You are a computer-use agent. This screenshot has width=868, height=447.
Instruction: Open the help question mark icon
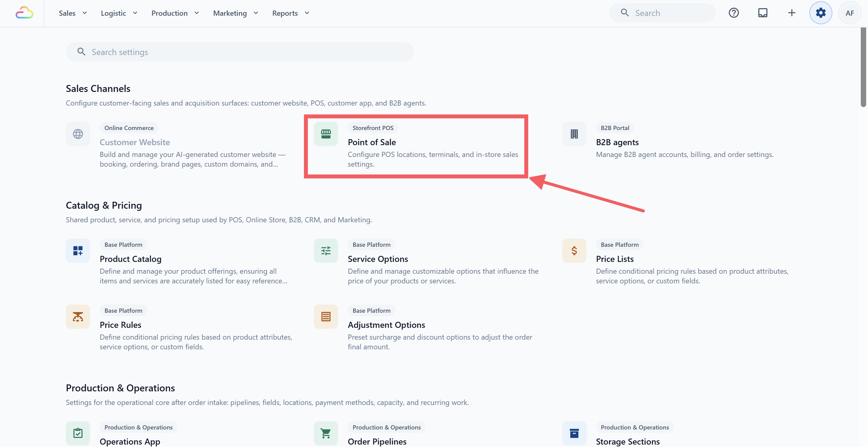(x=734, y=13)
